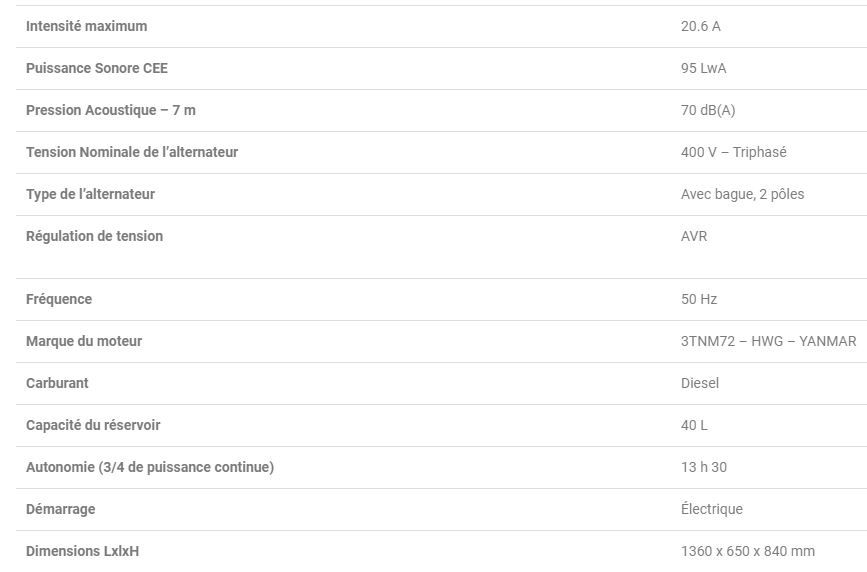
Task: Select the 50 Hz value
Action: (699, 299)
